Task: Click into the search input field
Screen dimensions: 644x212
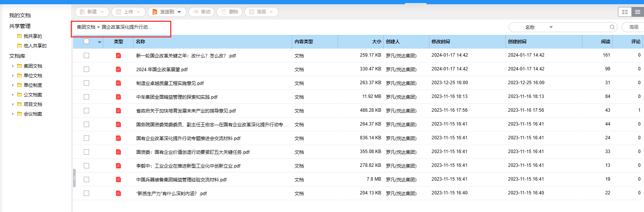Action: [581, 27]
